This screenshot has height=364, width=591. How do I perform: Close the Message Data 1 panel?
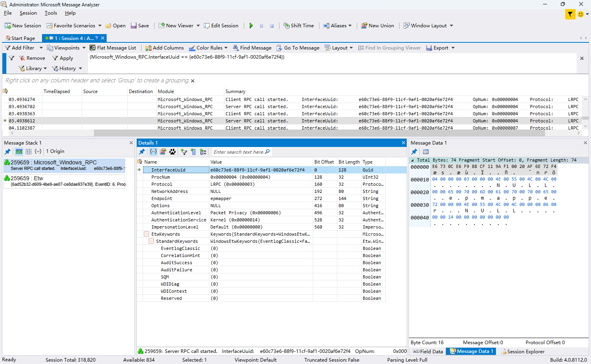585,143
